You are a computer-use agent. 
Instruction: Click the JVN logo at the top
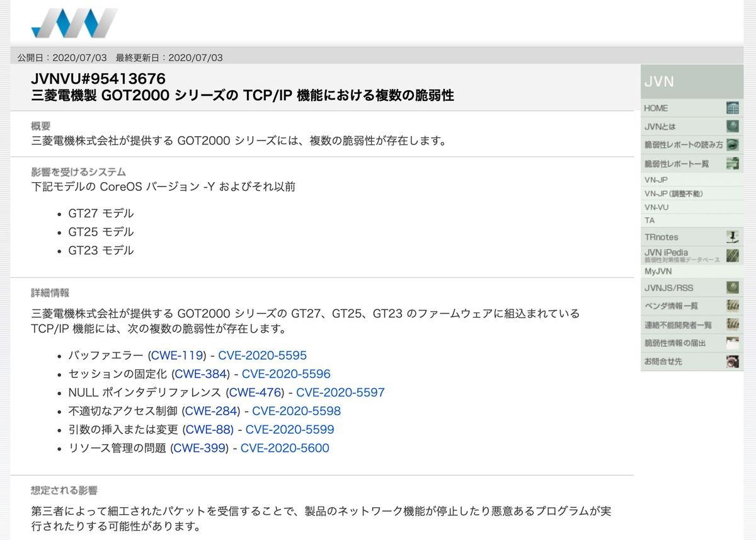(x=74, y=23)
